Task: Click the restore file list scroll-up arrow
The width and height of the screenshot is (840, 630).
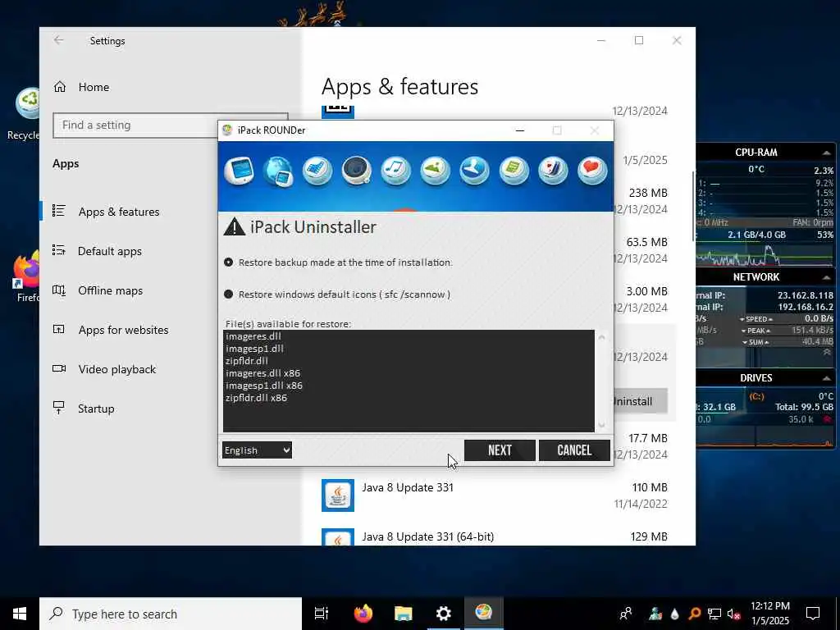Action: coord(601,337)
